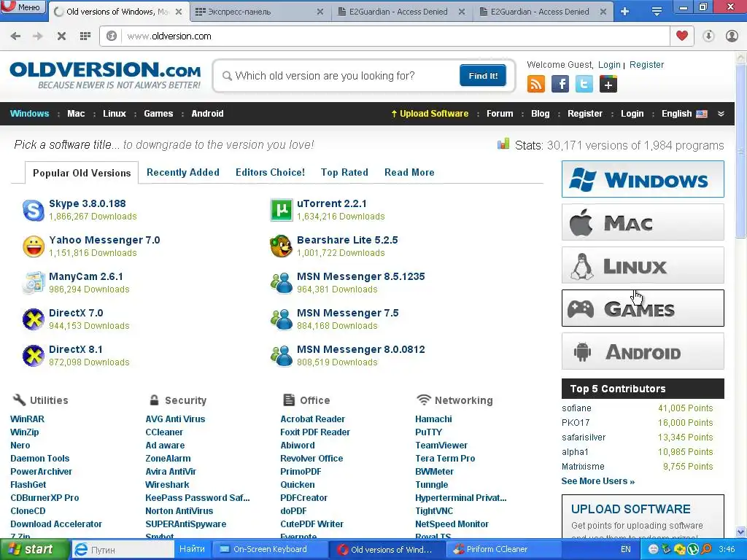This screenshot has height=560, width=747.
Task: Click the EN language indicator in taskbar
Action: point(625,550)
